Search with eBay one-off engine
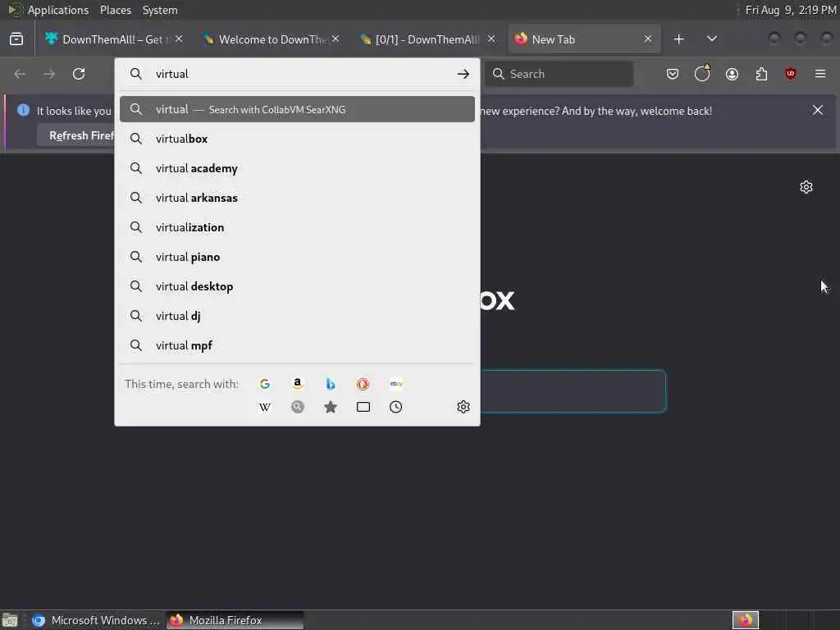The height and width of the screenshot is (630, 840). click(396, 384)
